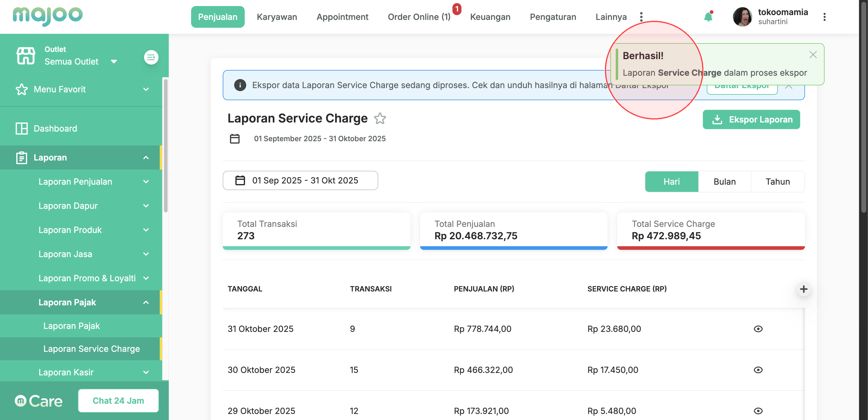The height and width of the screenshot is (420, 868).
Task: Click the Ekspor Laporan button
Action: [x=751, y=119]
